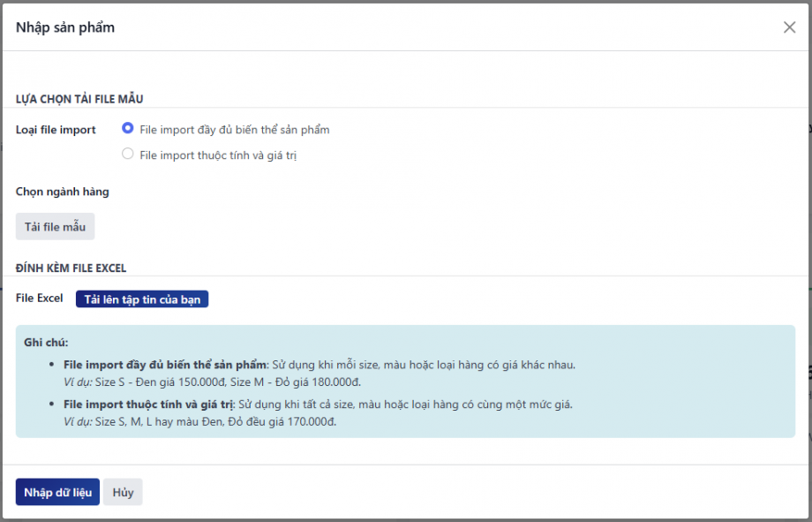Select radio button for attributes and values import
This screenshot has height=522, width=812.
coord(128,155)
